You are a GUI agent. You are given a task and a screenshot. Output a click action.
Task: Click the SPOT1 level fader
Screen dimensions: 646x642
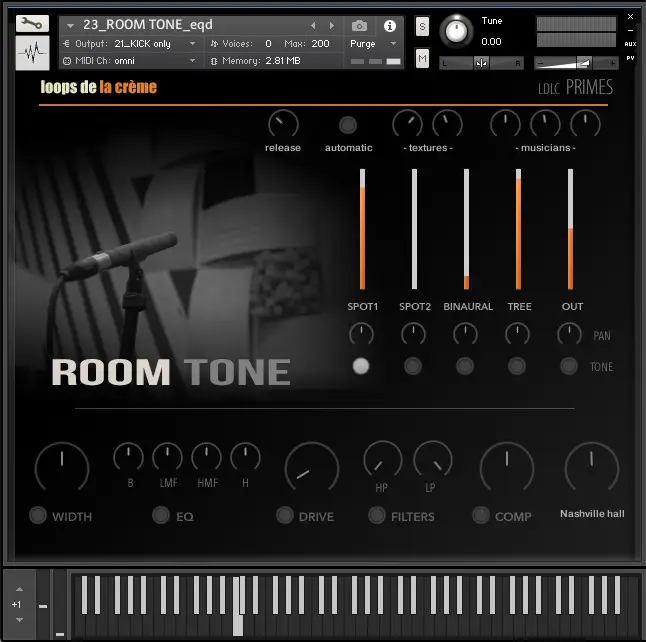(x=362, y=229)
